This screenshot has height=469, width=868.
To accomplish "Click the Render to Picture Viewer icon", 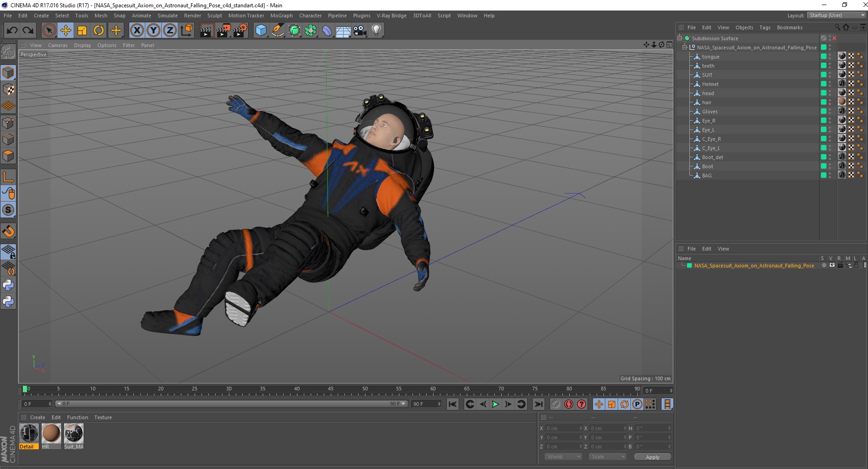I will point(223,31).
